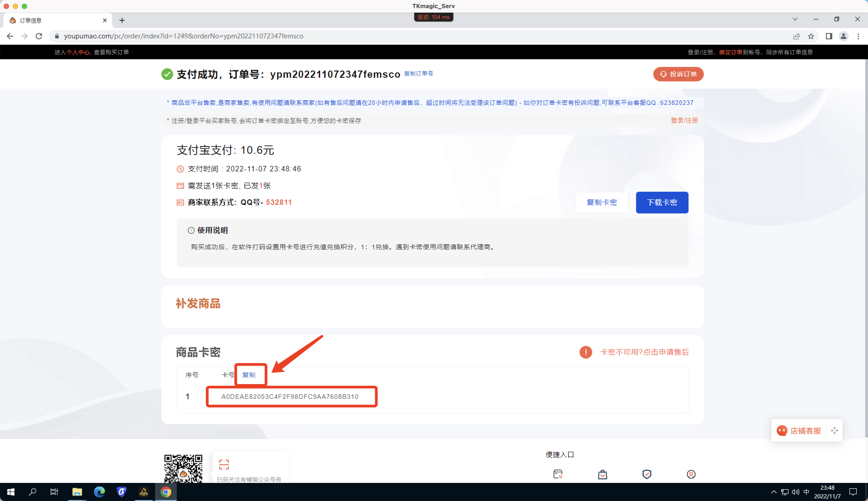Image resolution: width=868 pixels, height=501 pixels.
Task: Click the shield verification icon under 便捷入口
Action: tap(647, 474)
